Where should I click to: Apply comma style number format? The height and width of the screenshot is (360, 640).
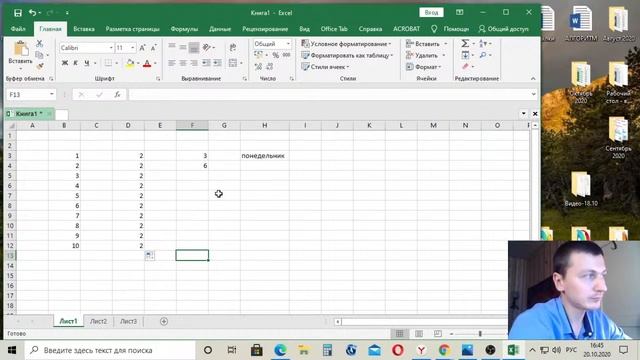287,55
